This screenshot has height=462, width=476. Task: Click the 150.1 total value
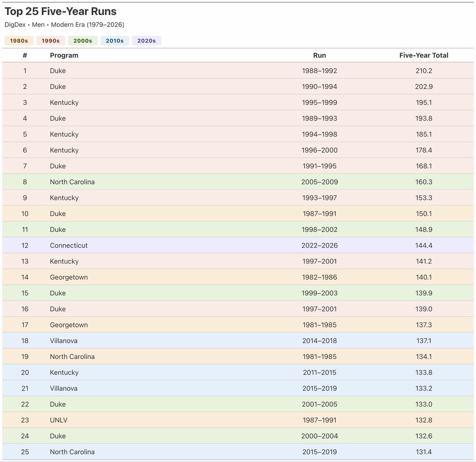click(424, 214)
